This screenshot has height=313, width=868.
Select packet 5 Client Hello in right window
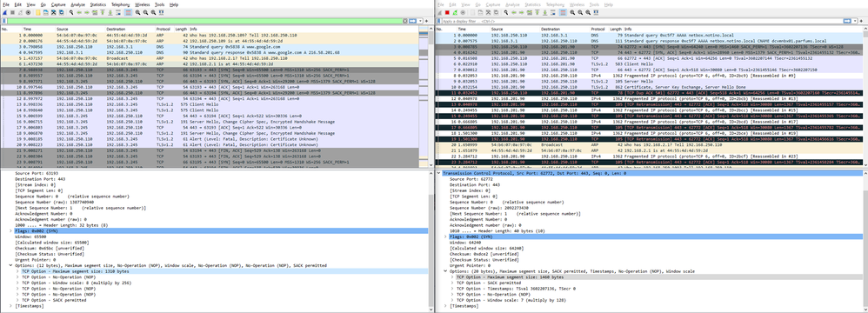(x=649, y=64)
